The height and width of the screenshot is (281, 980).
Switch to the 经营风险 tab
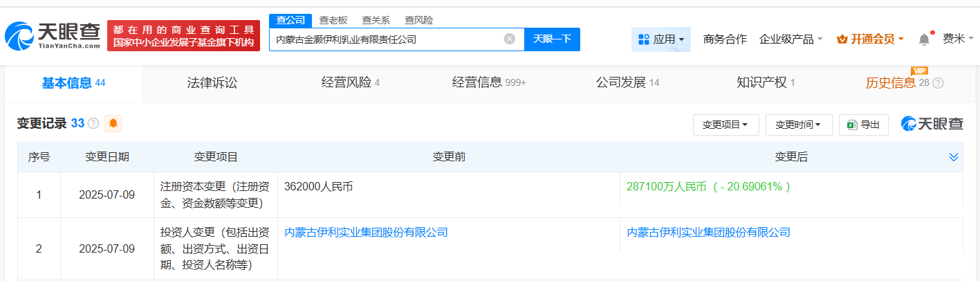coord(350,83)
